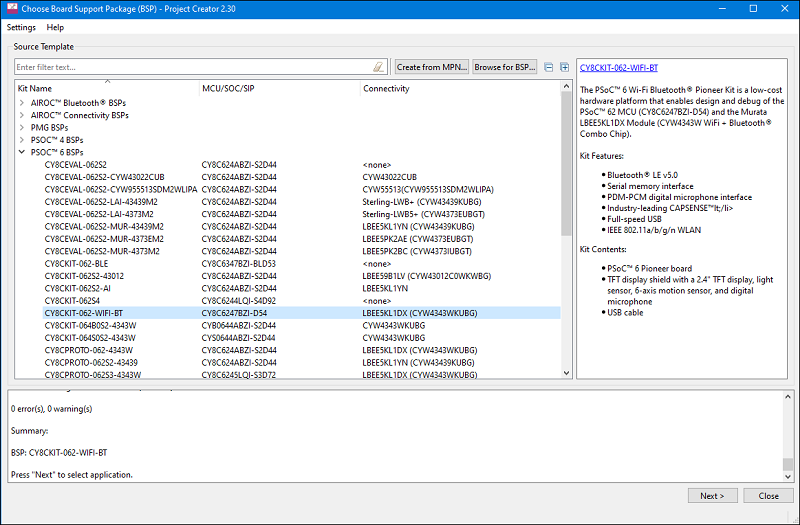
Task: Click LBEE59B1LV (CYW43012C0WKWBG) connectivity cell
Action: click(427, 276)
